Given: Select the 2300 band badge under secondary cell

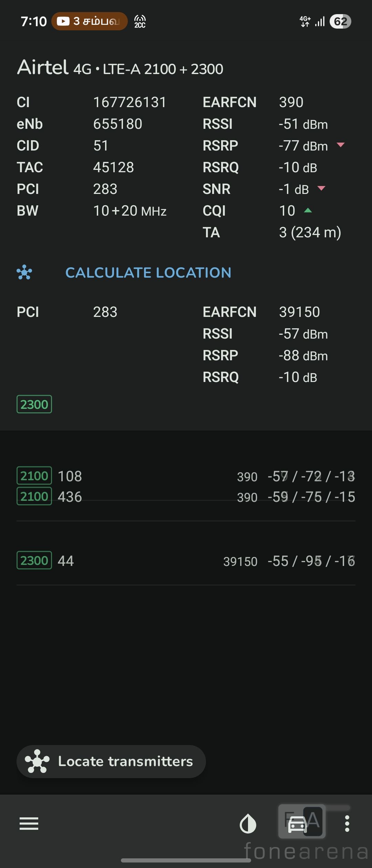Looking at the screenshot, I should (x=34, y=404).
